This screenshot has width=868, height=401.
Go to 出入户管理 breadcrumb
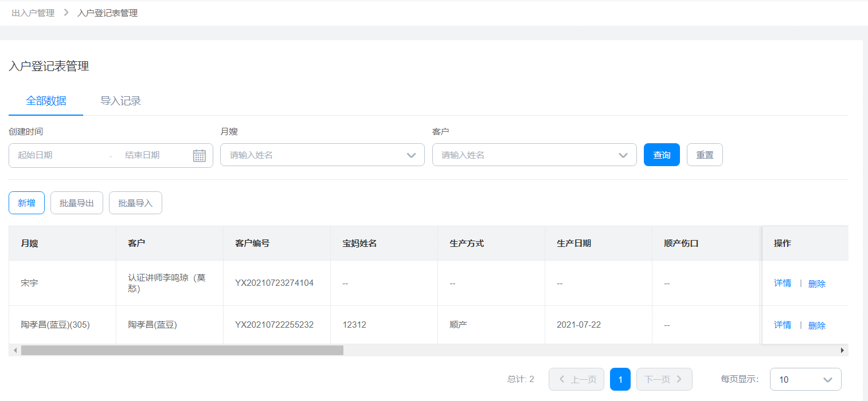point(33,13)
